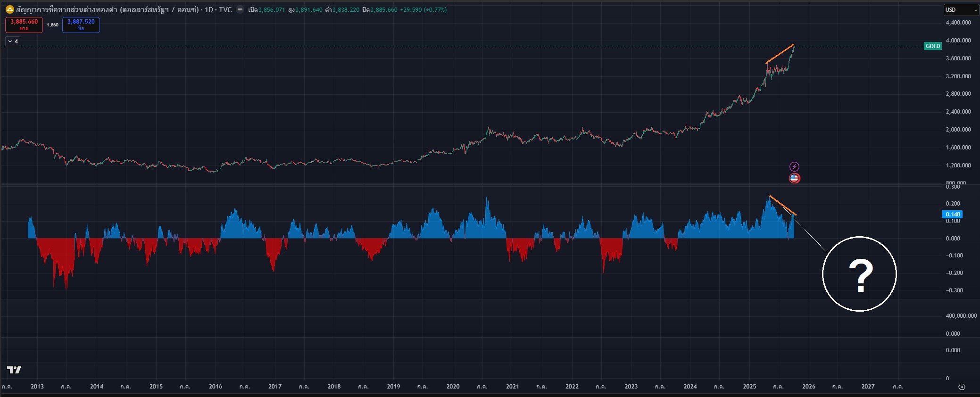Click the 0.200 indicator axis label
This screenshot has width=980, height=397.
[x=953, y=204]
